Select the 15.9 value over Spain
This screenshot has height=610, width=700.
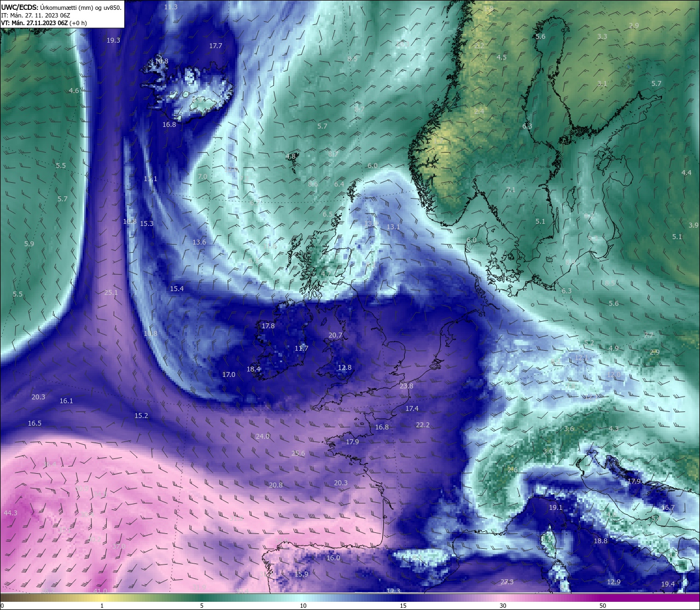pyautogui.click(x=301, y=574)
